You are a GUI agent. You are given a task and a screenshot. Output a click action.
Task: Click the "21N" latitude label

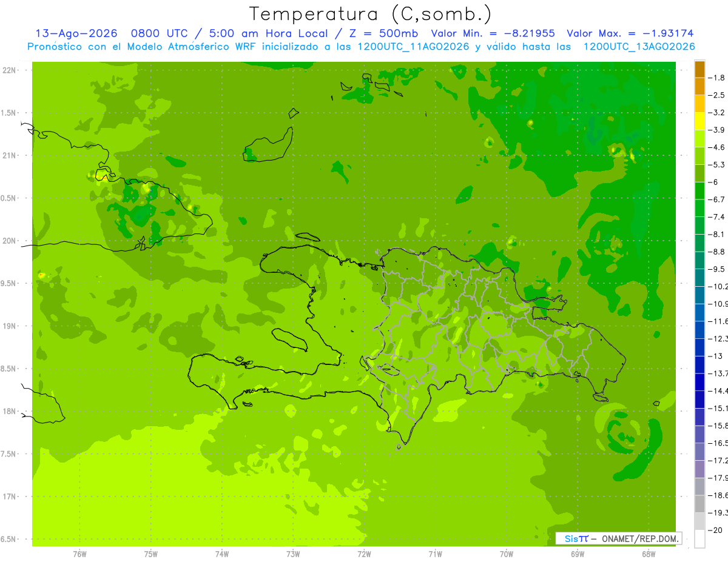point(10,155)
